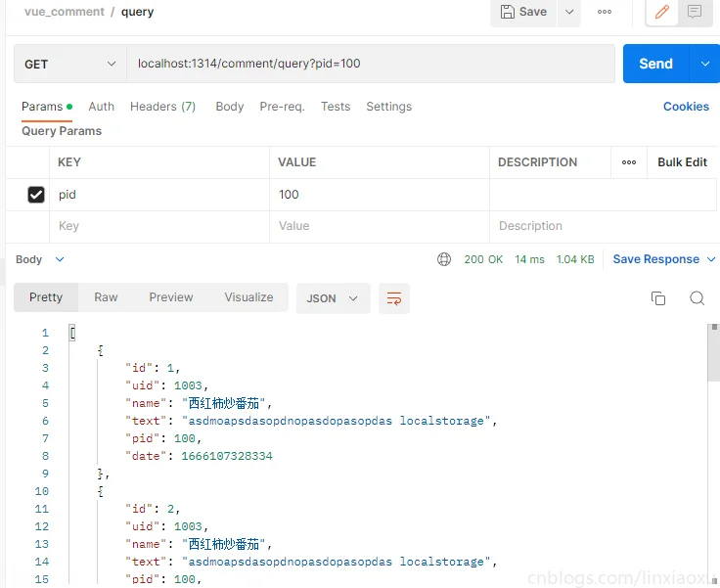Image resolution: width=720 pixels, height=588 pixels.
Task: Open the JSON format dropdown
Action: point(333,298)
